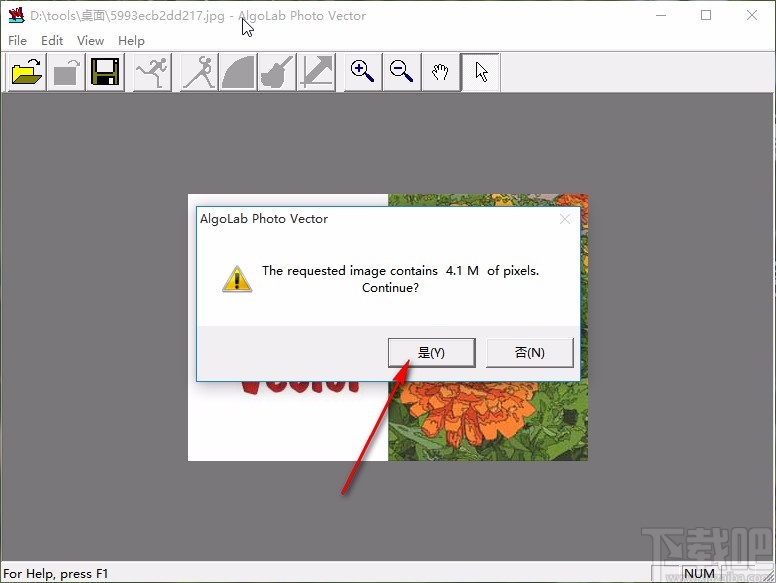Select the Zoom In magnifier tool

[363, 72]
